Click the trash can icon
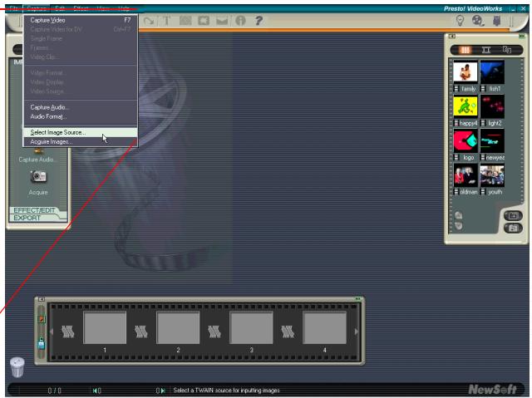Viewport: 532px width, 398px height. coord(17,367)
